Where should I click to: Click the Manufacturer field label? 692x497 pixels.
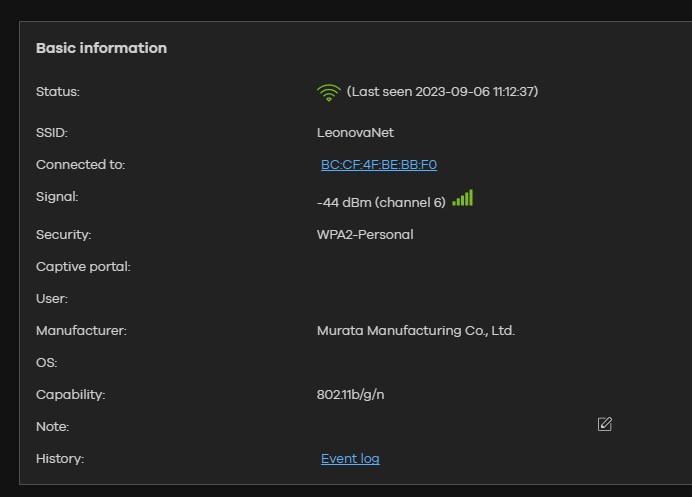[x=81, y=331]
